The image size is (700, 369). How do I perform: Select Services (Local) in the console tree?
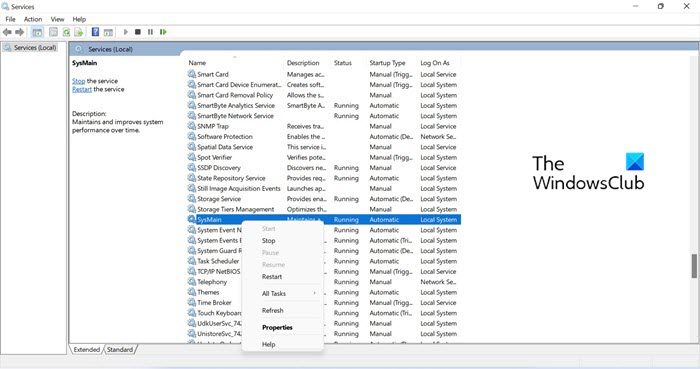coord(35,48)
